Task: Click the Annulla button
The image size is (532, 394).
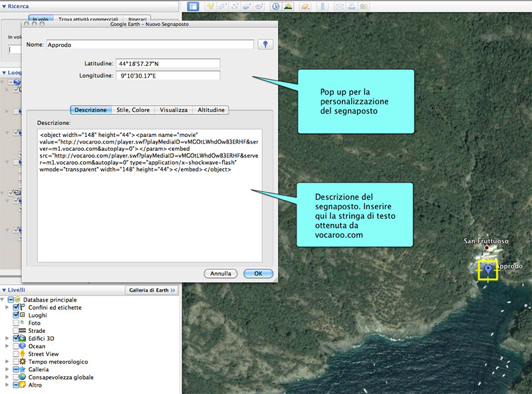Action: [221, 274]
